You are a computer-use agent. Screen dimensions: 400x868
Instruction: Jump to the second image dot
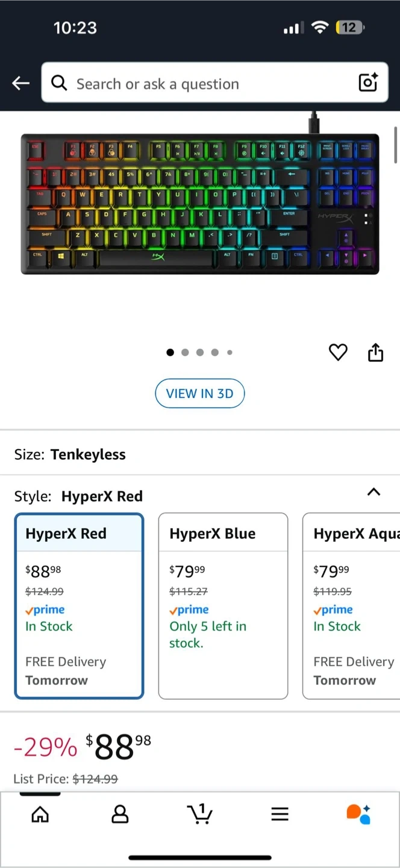click(x=185, y=353)
